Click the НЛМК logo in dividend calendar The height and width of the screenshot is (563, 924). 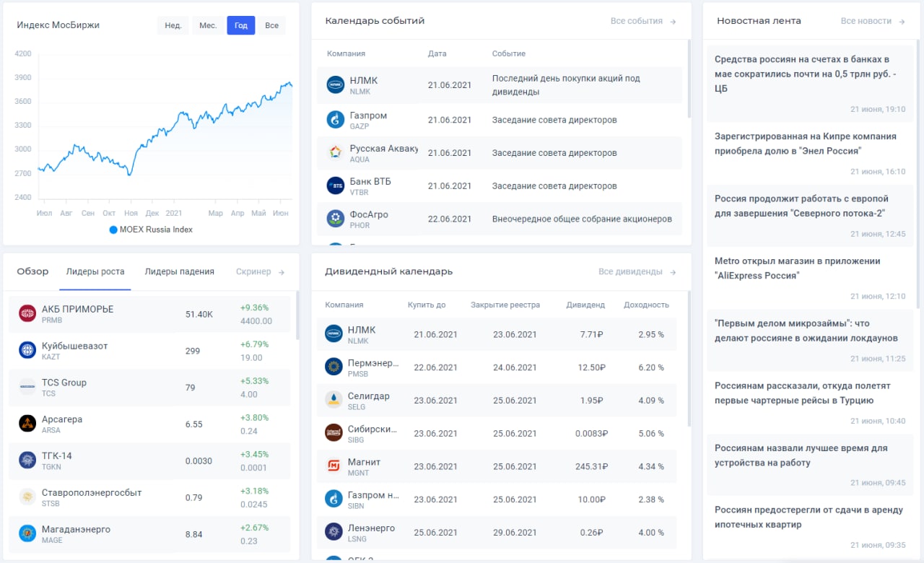click(x=334, y=334)
